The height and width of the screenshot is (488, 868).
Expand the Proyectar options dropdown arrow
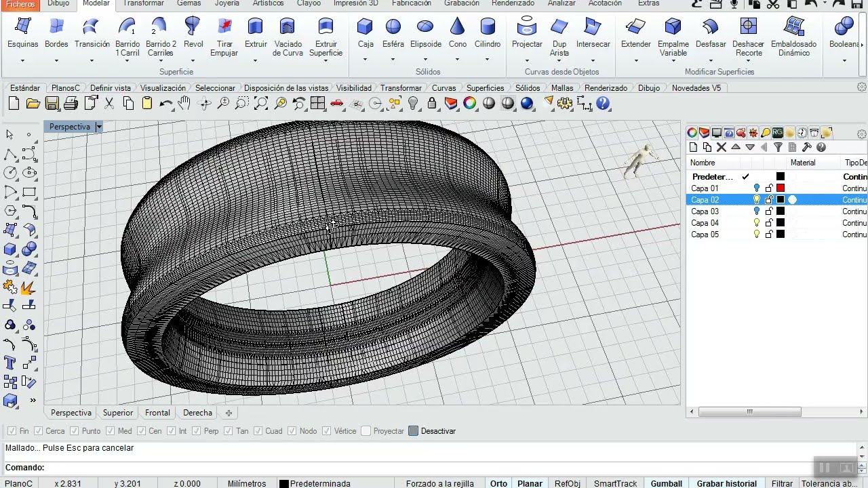coord(527,60)
